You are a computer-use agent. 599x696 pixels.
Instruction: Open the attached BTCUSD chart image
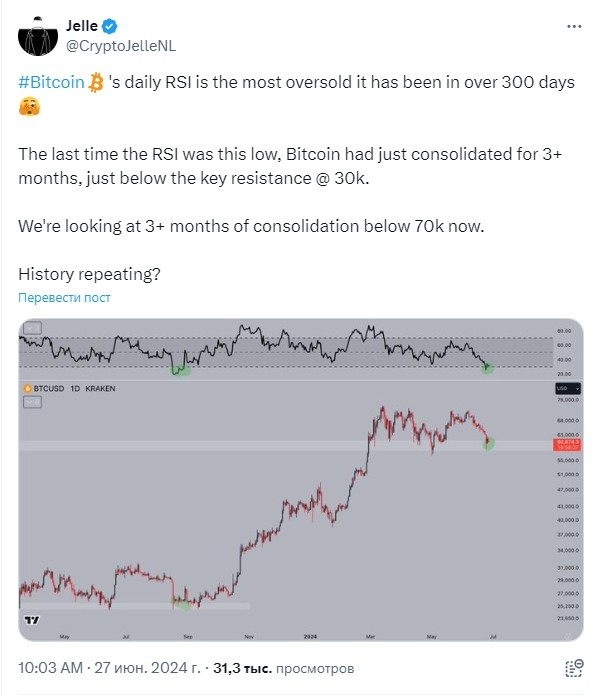[301, 480]
